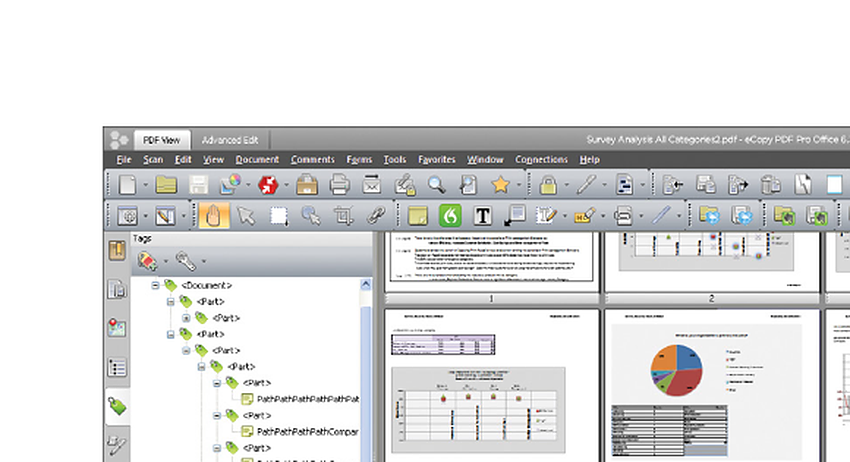Click the Link chain tool
This screenshot has height=462, width=850.
(376, 216)
